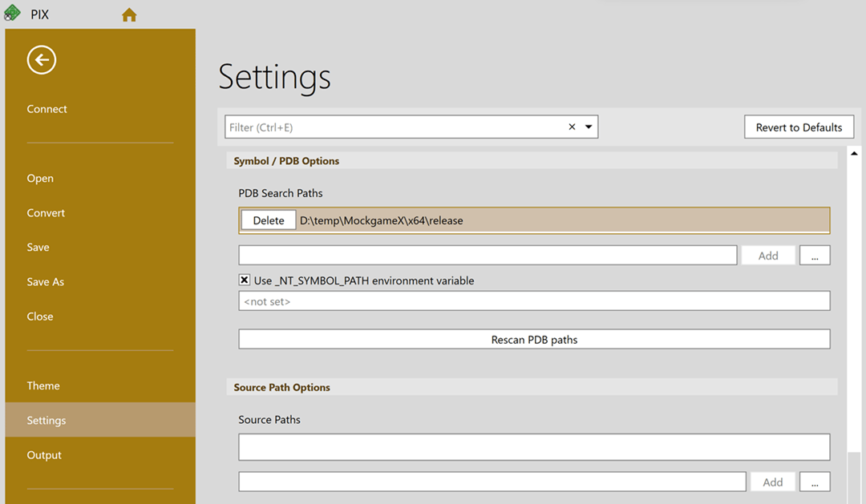Delete the D:\temp\MockgameX PDB path

click(269, 220)
